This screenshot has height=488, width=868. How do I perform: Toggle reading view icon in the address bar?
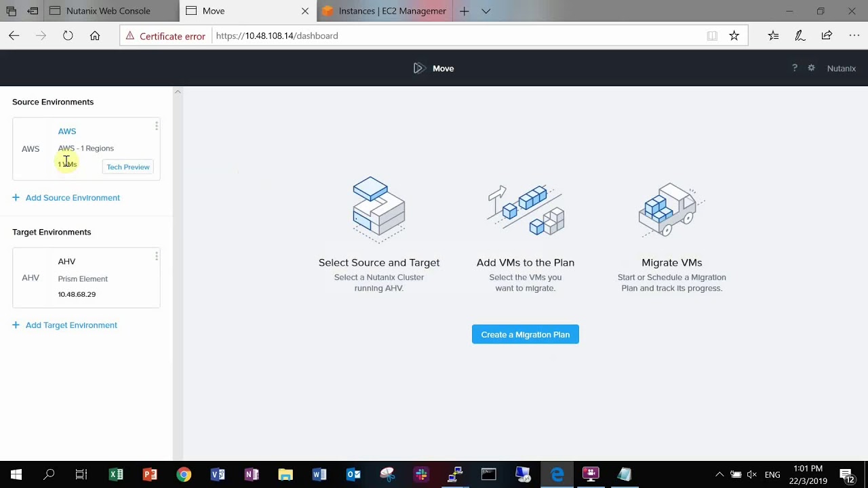[712, 36]
